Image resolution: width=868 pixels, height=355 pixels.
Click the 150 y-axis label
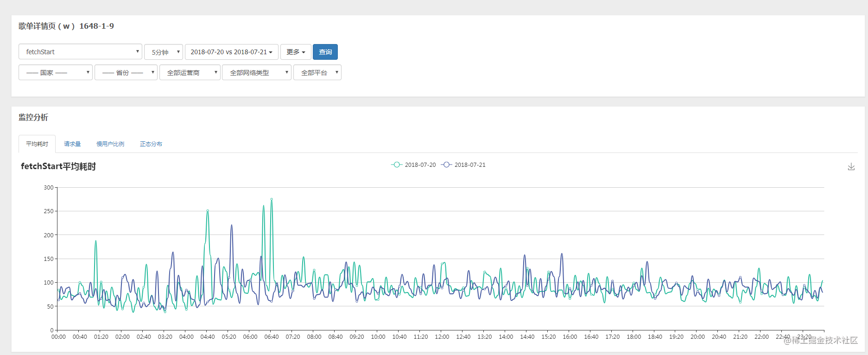click(49, 259)
